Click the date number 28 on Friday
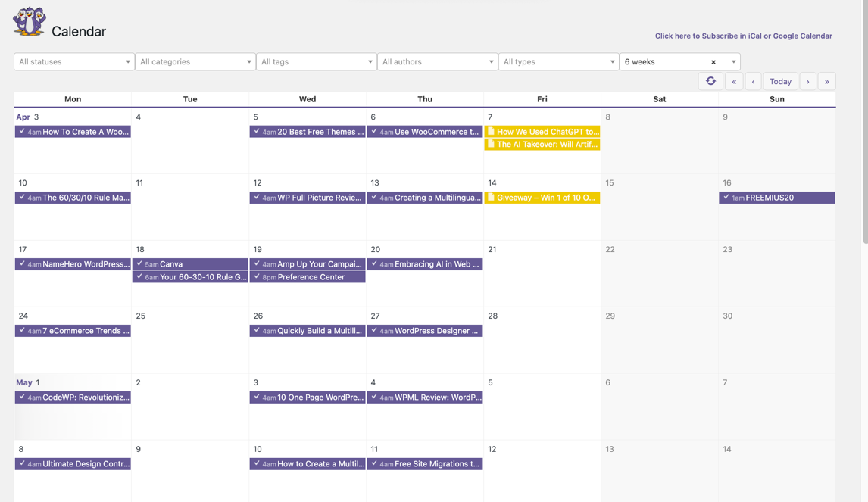The height and width of the screenshot is (502, 868). point(492,316)
